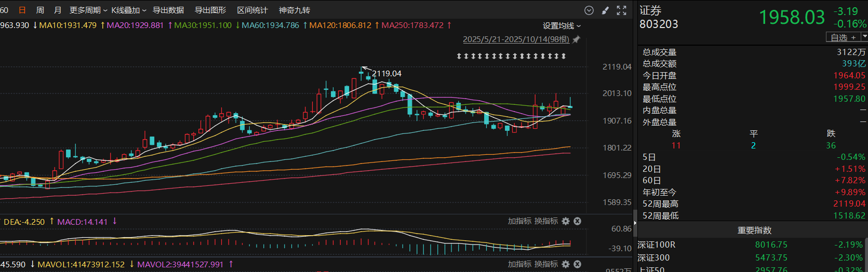
Task: Open the dropdown arrow beside 自选 +
Action: [864, 37]
